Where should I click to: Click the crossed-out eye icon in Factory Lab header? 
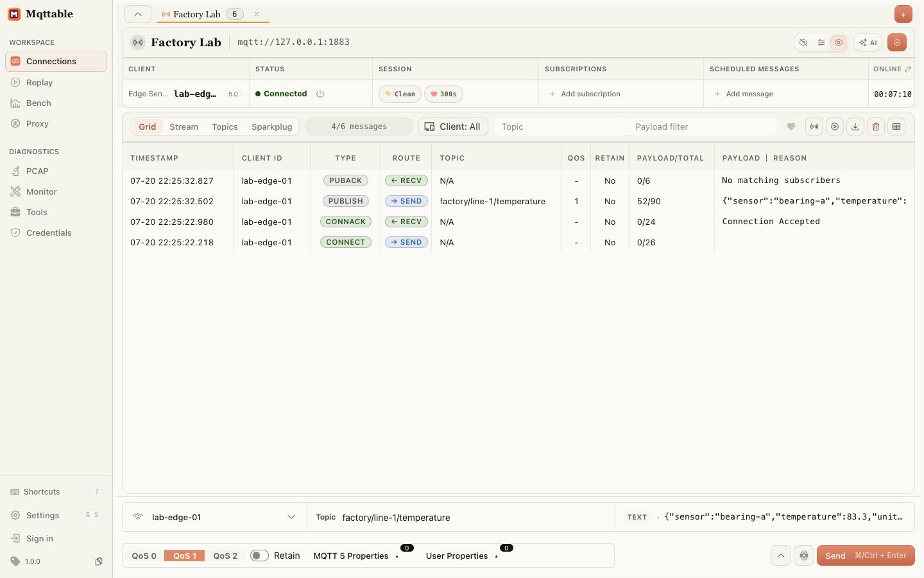pos(803,42)
